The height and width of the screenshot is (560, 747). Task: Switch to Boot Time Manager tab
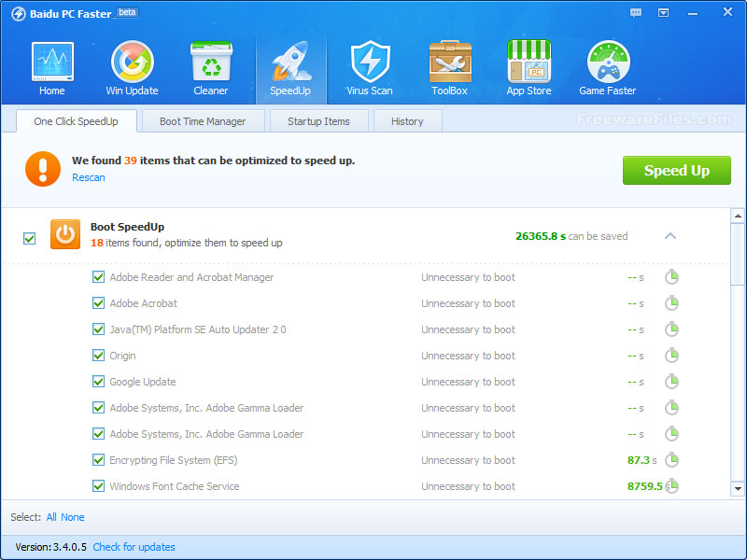tap(203, 121)
